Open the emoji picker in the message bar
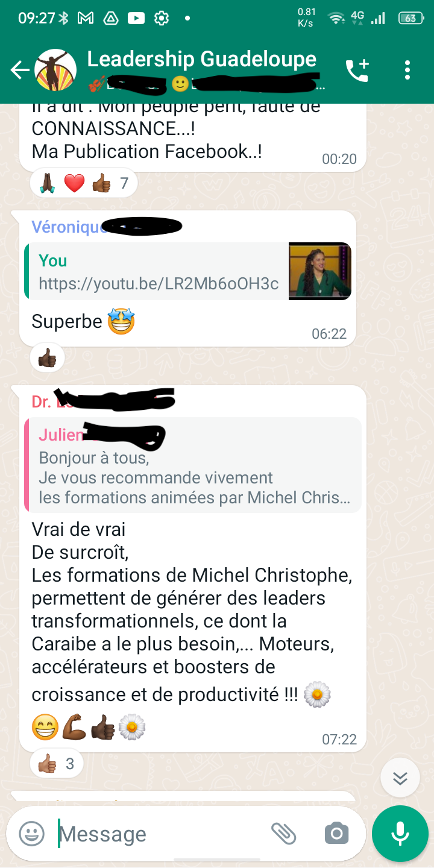Viewport: 434px width, 868px height. point(32,834)
